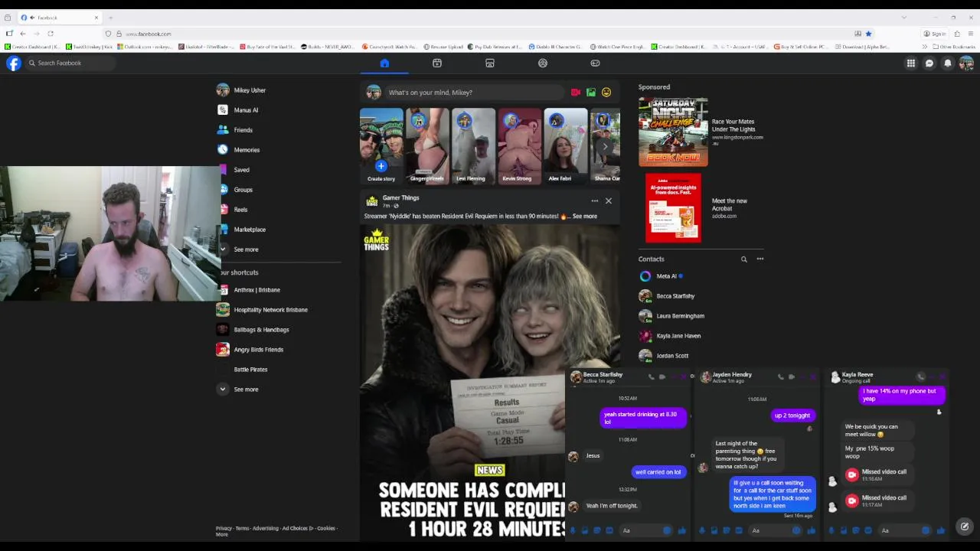Click the Facebook logo icon
Viewport: 980px width, 551px height.
[14, 64]
